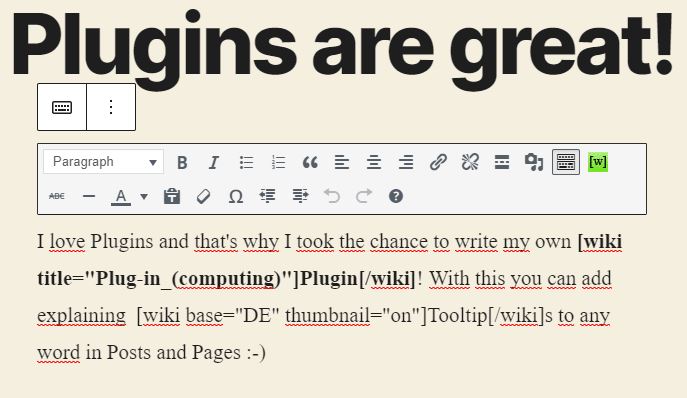Click the green [w] wiki shortcode button
Image resolution: width=687 pixels, height=398 pixels.
[598, 162]
